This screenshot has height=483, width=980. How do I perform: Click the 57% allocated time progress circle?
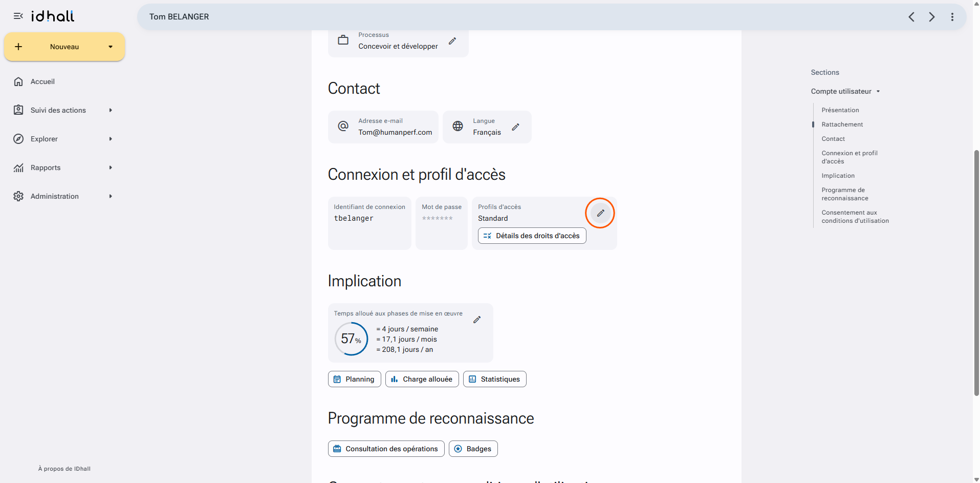pyautogui.click(x=351, y=339)
